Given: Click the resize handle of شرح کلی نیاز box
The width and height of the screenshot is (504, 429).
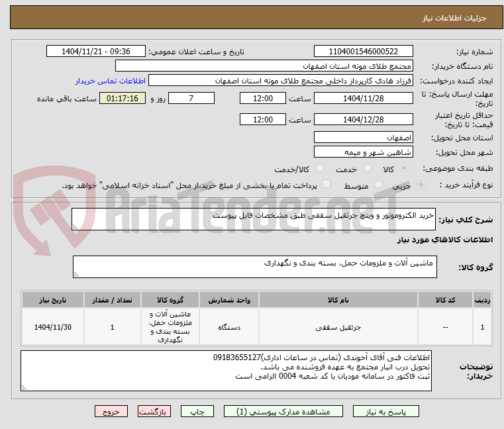Looking at the screenshot, I should point(75,227).
